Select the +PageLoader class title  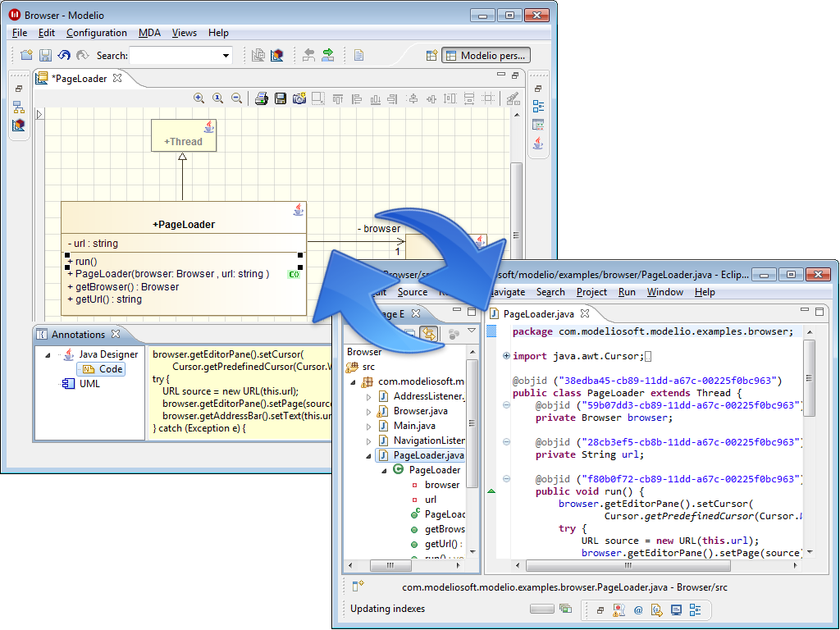tap(184, 225)
